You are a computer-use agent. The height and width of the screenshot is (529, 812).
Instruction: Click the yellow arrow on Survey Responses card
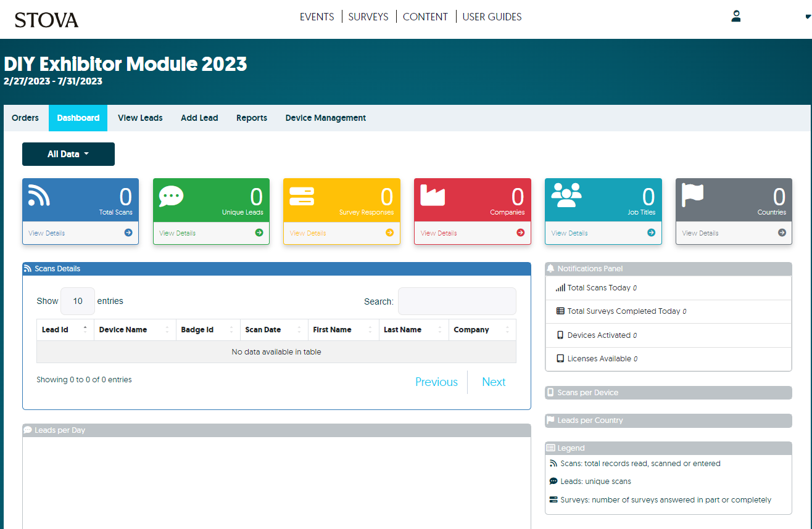tap(390, 232)
